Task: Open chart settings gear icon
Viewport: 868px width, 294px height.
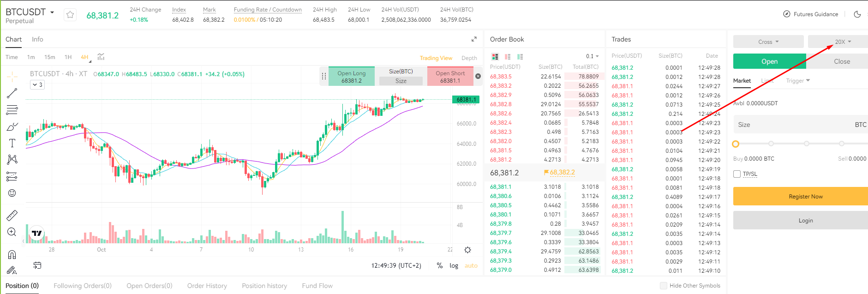Action: tap(467, 250)
